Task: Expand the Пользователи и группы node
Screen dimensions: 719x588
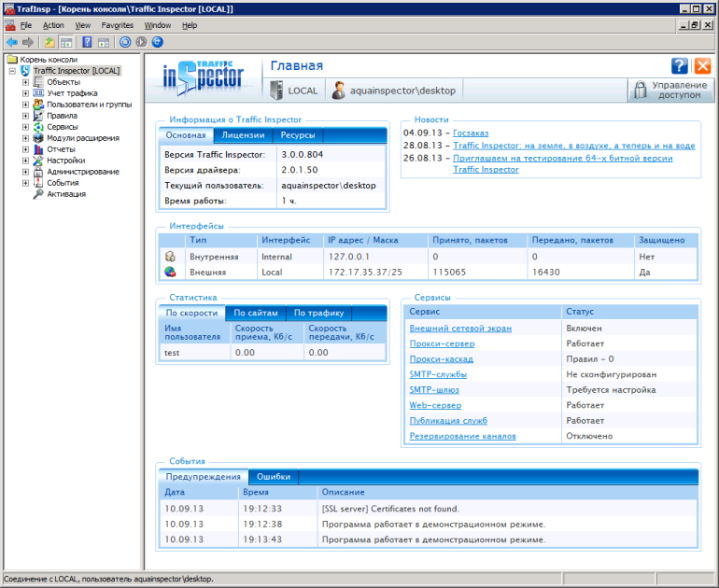Action: tap(26, 105)
